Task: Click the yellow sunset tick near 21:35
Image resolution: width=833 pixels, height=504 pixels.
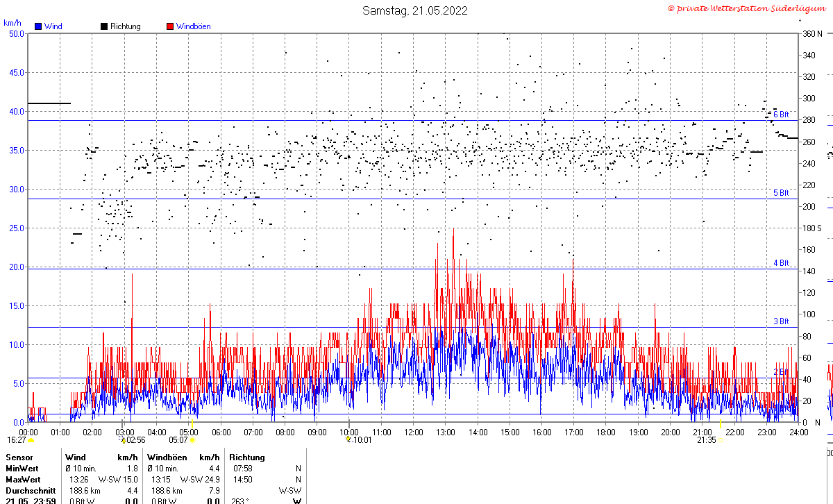Action: pyautogui.click(x=721, y=424)
